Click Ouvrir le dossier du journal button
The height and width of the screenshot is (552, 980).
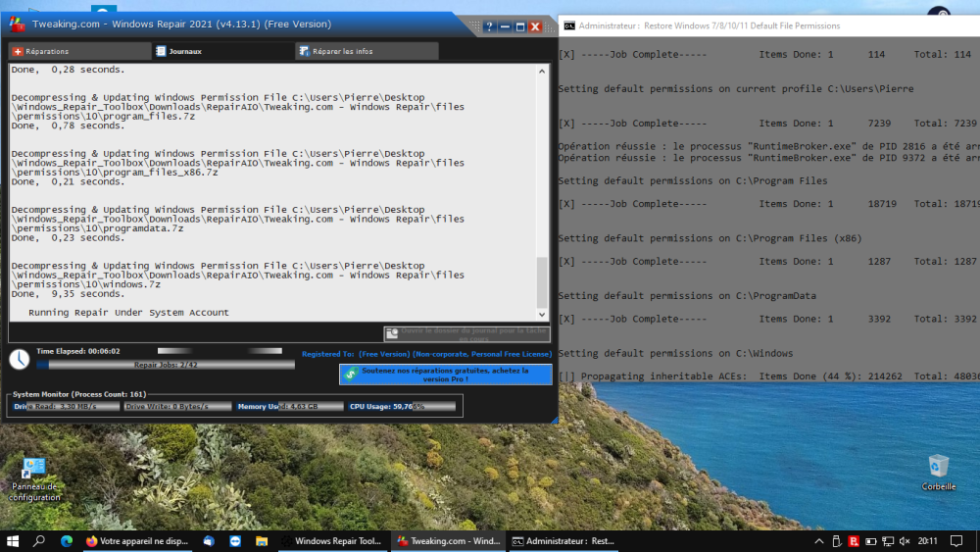[466, 333]
